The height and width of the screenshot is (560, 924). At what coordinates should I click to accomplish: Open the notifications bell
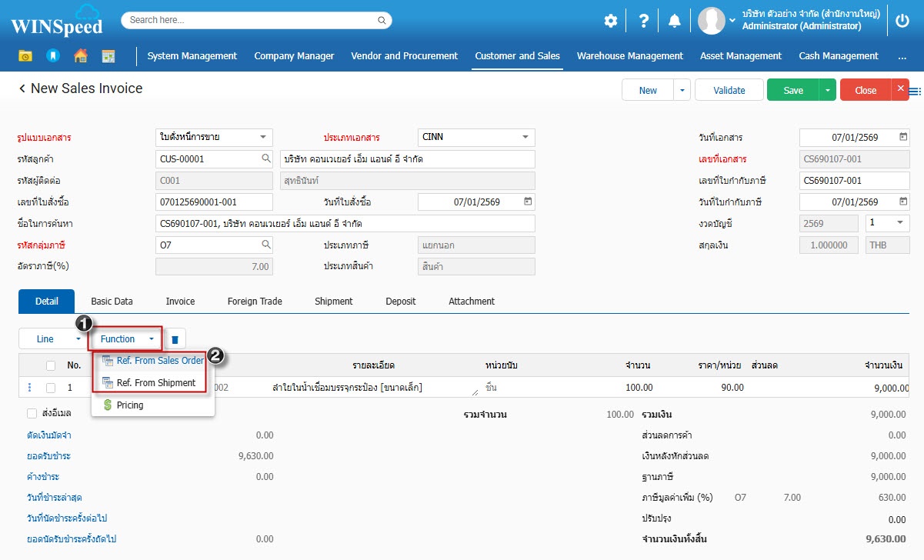[x=675, y=21]
